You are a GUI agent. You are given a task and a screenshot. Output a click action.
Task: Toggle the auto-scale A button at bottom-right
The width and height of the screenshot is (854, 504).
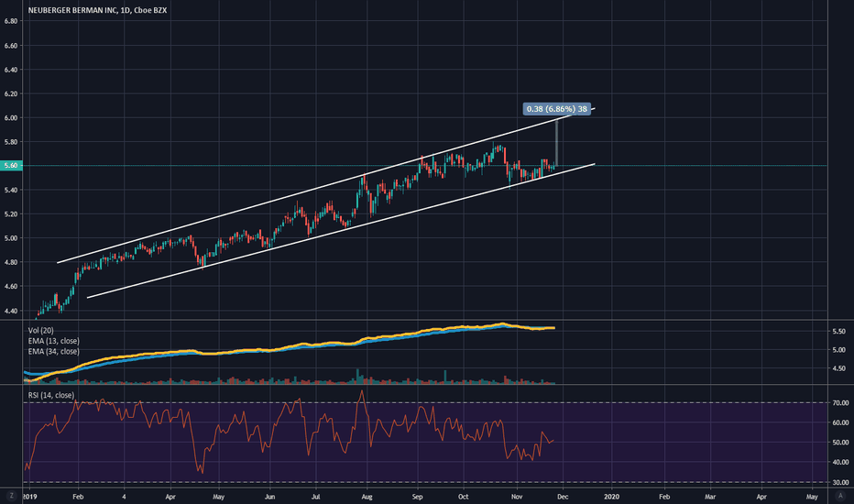pos(840,496)
